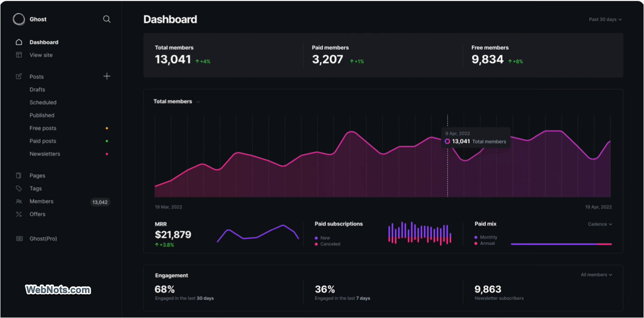Click the search magnifier icon in sidebar
This screenshot has width=644, height=318.
tap(107, 19)
